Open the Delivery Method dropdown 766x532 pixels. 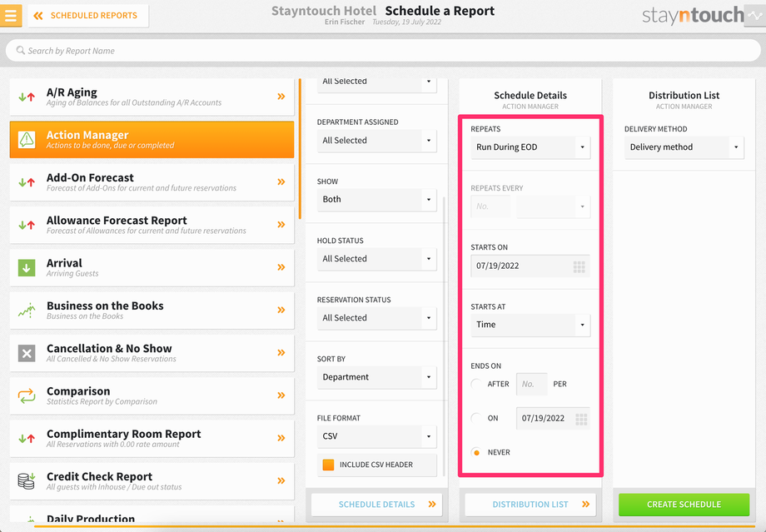[684, 147]
